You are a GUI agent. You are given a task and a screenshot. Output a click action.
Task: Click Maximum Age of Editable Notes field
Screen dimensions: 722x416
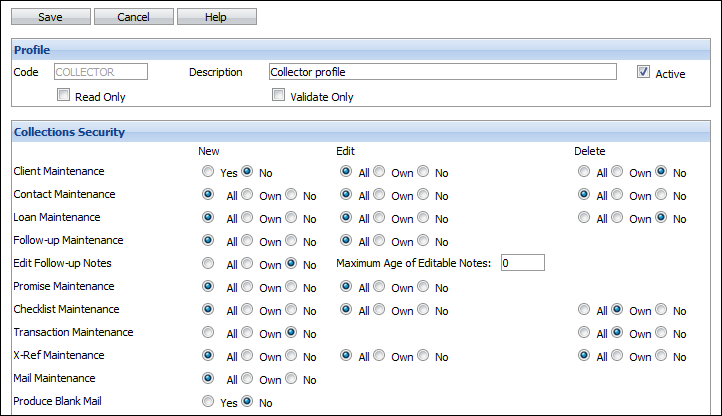tap(523, 263)
